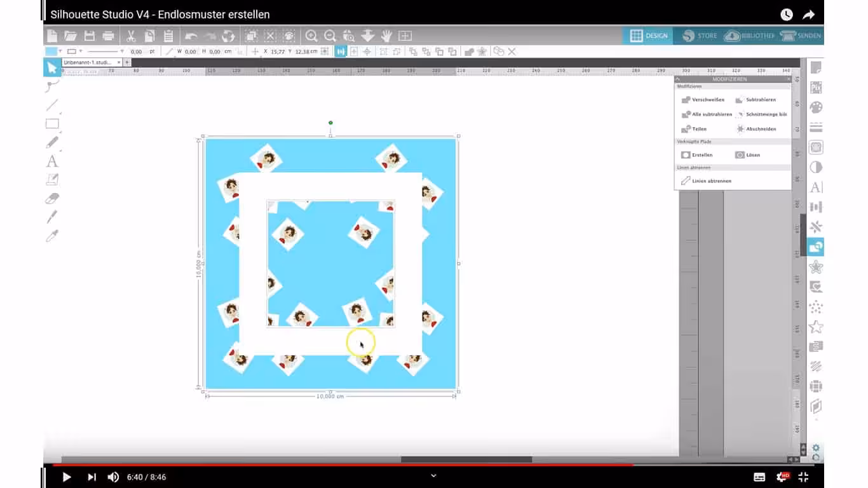Image resolution: width=868 pixels, height=488 pixels.
Task: Open the fill color dropdown arrow
Action: click(60, 51)
